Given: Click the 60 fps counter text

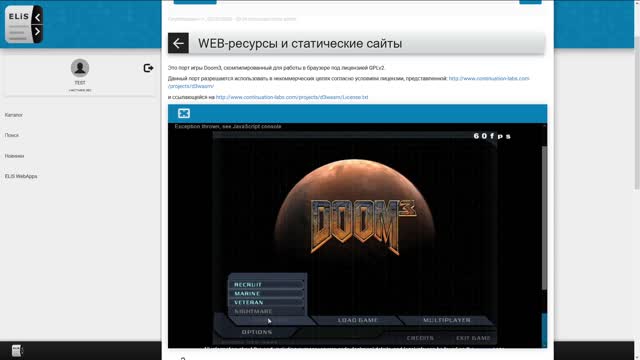Looking at the screenshot, I should [x=492, y=136].
